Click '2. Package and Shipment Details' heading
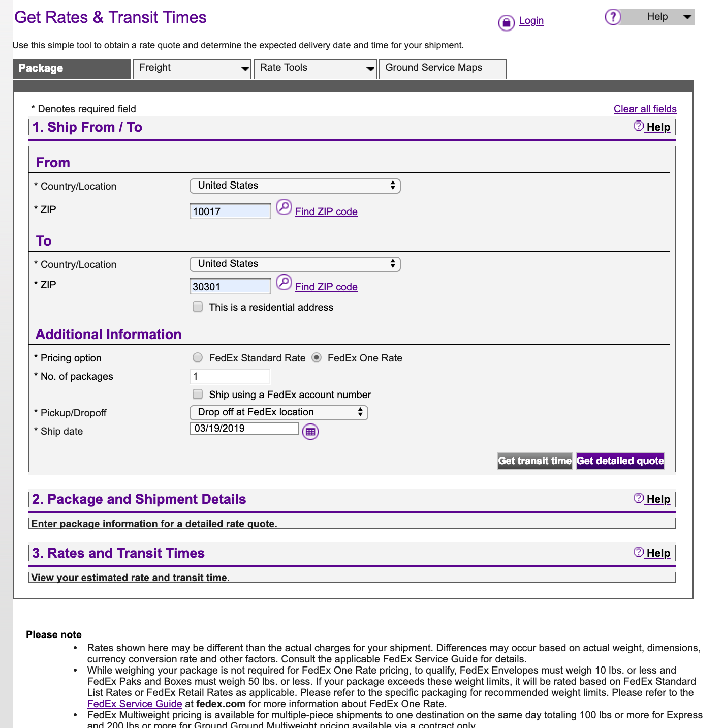This screenshot has height=728, width=724. [x=139, y=499]
